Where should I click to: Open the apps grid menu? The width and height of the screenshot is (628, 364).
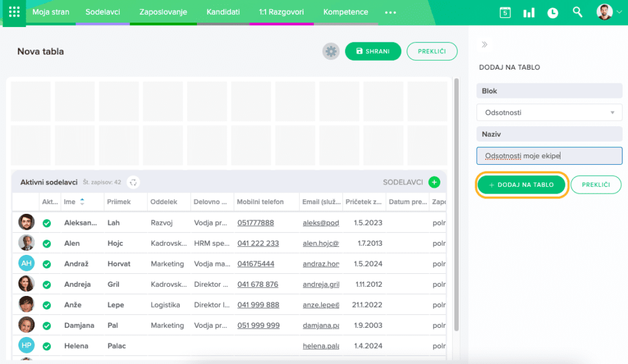13,12
